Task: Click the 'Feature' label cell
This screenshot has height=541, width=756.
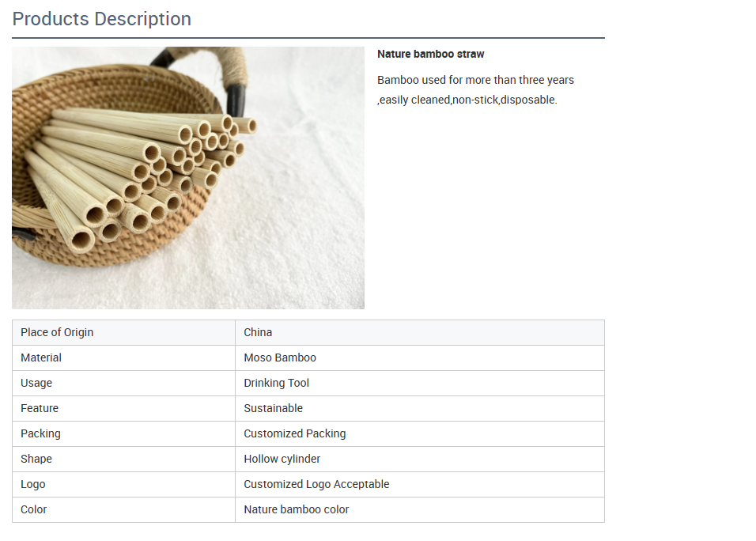Action: click(123, 408)
